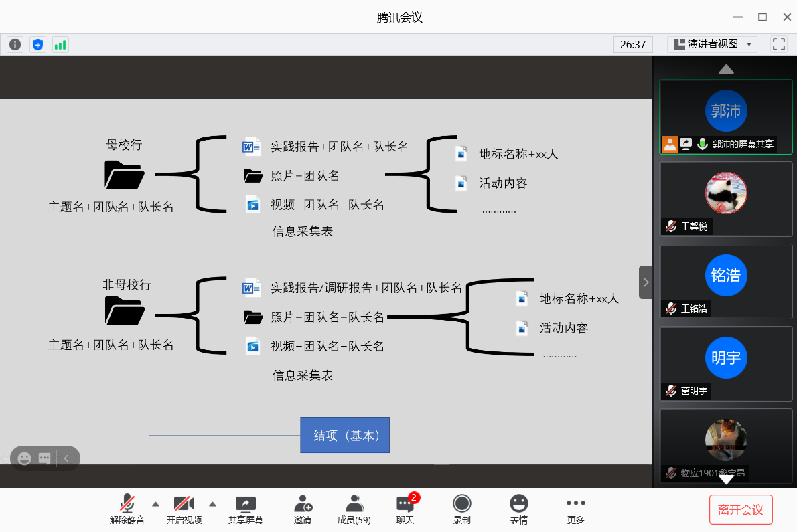
Task: Unmute microphone with 解除静音
Action: point(127,509)
